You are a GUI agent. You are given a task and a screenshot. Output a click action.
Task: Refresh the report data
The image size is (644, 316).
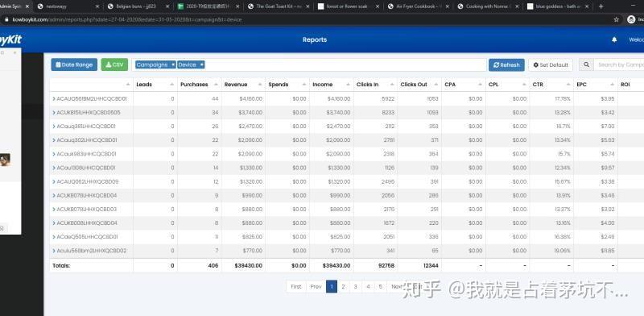(x=506, y=65)
